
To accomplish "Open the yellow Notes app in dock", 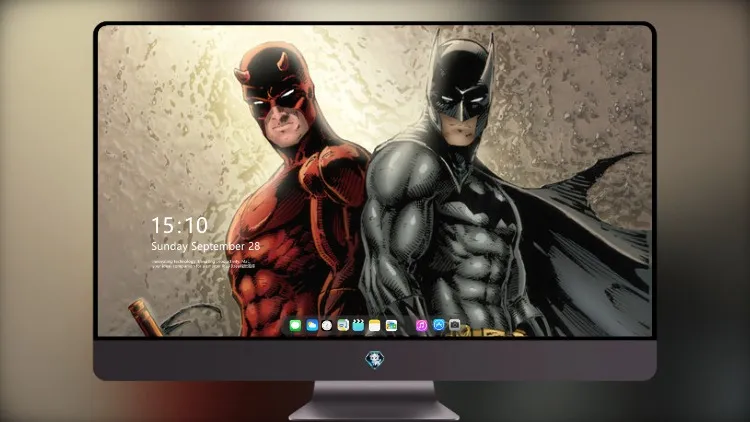I will coord(375,326).
